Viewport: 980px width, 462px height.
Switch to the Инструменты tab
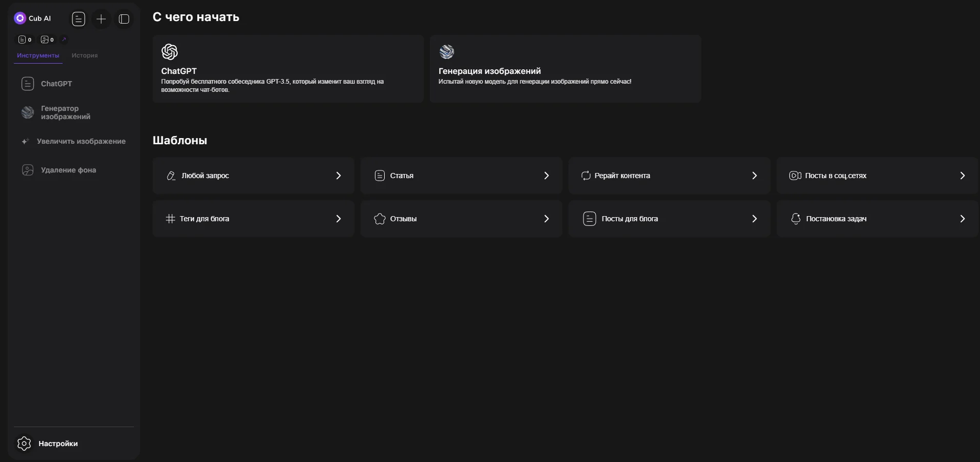point(38,55)
